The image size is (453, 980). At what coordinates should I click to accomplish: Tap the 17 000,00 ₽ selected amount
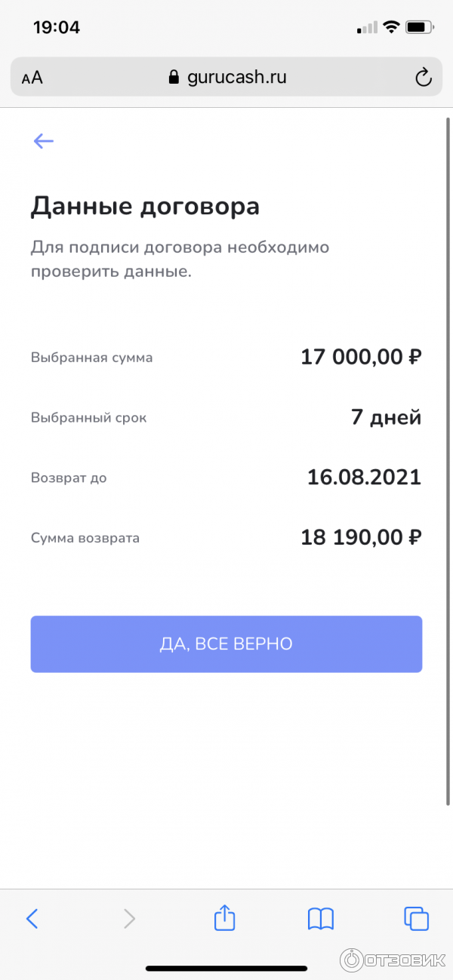pyautogui.click(x=360, y=357)
